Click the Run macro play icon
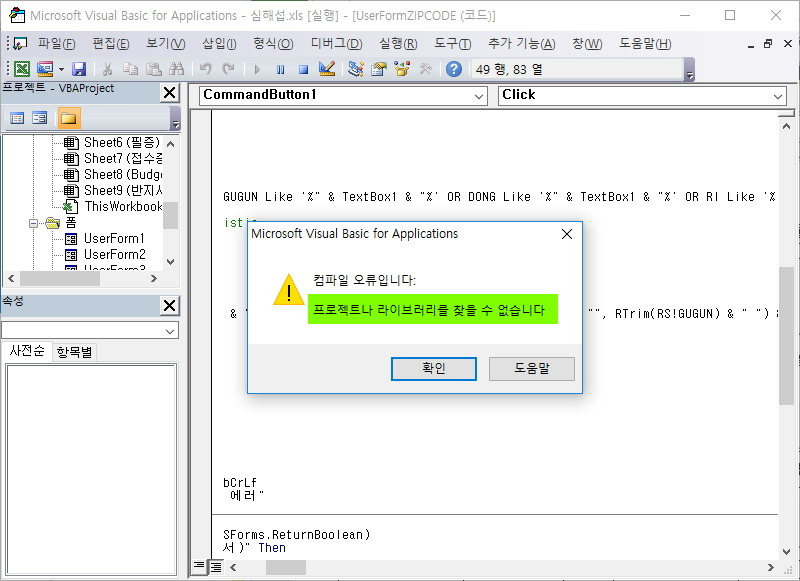Viewport: 800px width, 581px height. [257, 69]
